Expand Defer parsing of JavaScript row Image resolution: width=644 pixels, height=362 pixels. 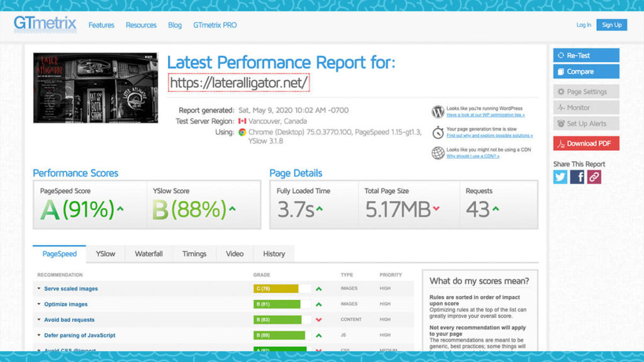79,336
